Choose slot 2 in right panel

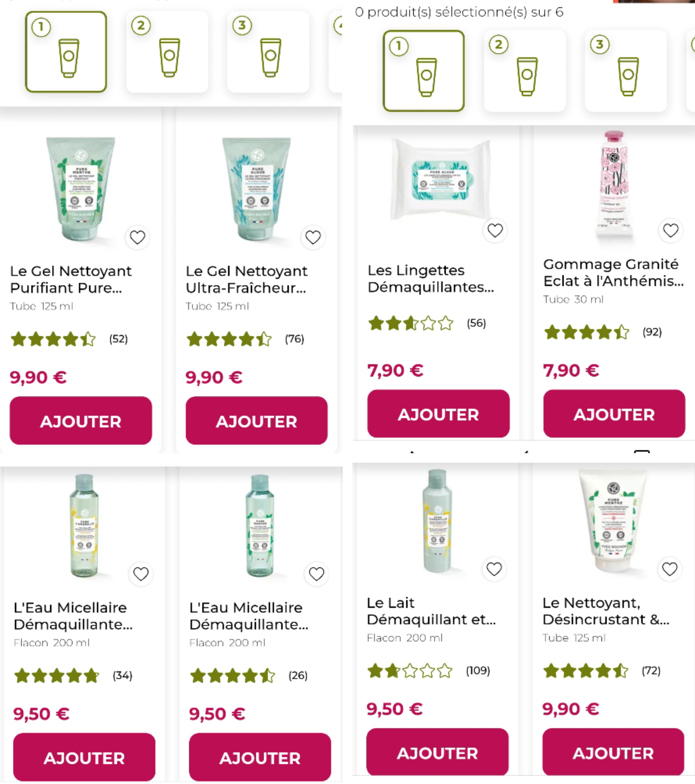(x=525, y=71)
